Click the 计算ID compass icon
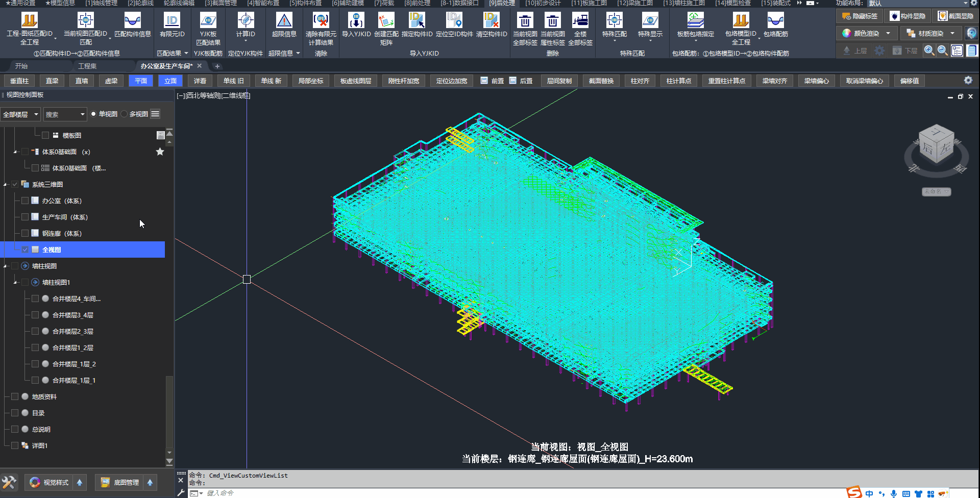This screenshot has width=980, height=498. point(246,21)
